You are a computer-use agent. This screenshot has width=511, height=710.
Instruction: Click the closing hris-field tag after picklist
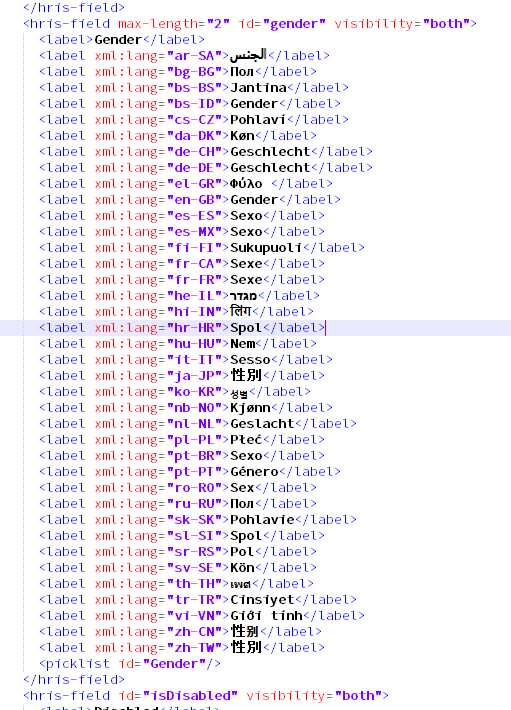[x=74, y=680]
